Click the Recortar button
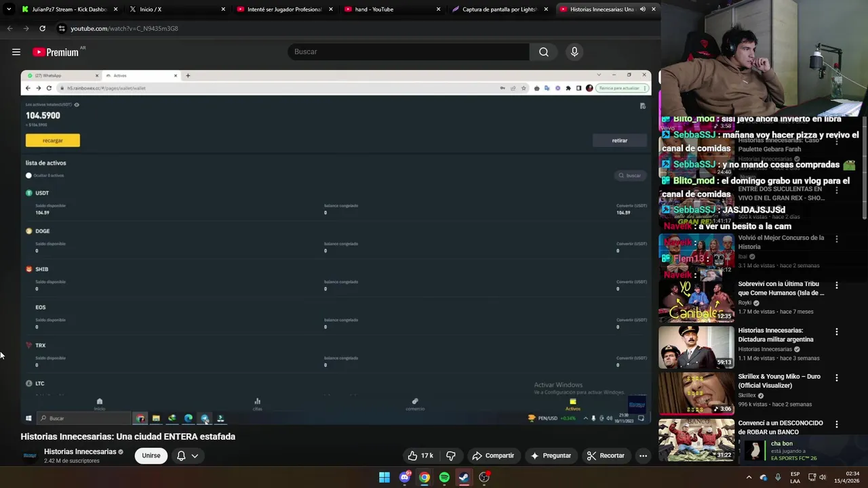Viewport: 868px width, 488px height. point(606,455)
